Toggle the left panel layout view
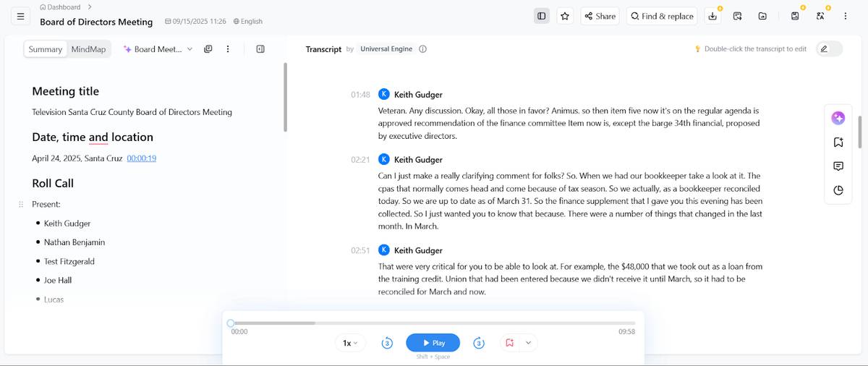 point(541,16)
